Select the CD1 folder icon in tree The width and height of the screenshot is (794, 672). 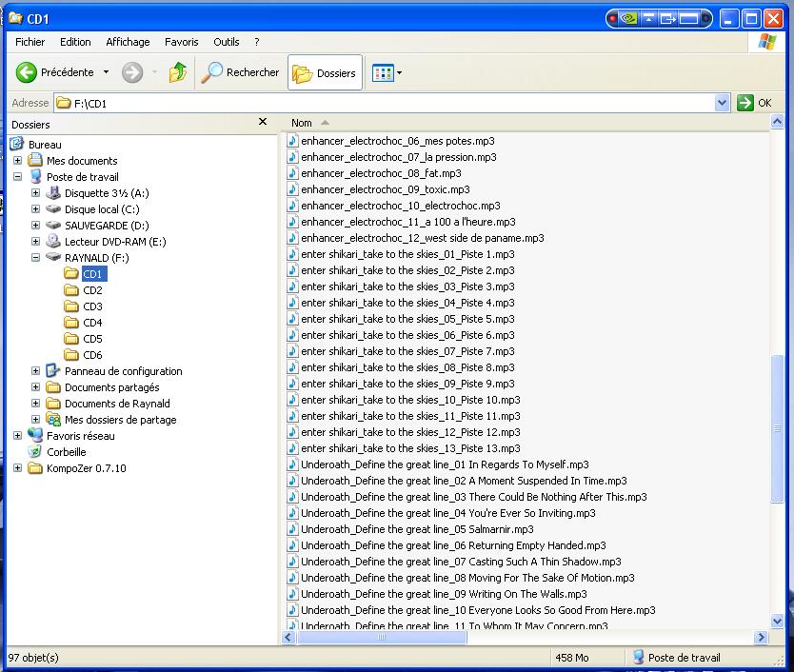click(71, 274)
